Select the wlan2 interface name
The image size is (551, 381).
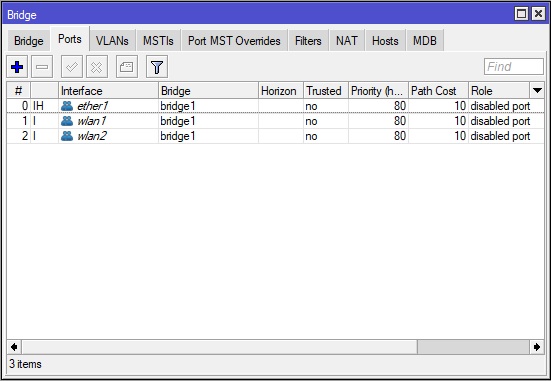tap(92, 136)
